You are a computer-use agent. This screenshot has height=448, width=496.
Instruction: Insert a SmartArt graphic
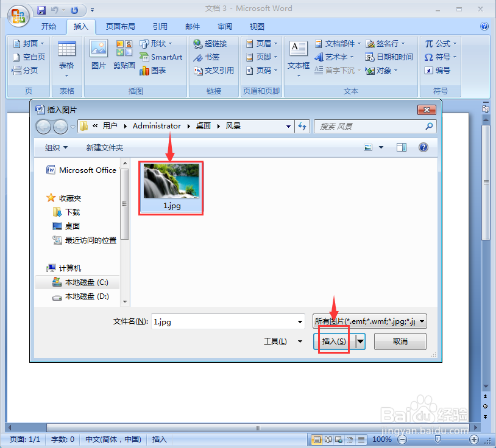(161, 57)
